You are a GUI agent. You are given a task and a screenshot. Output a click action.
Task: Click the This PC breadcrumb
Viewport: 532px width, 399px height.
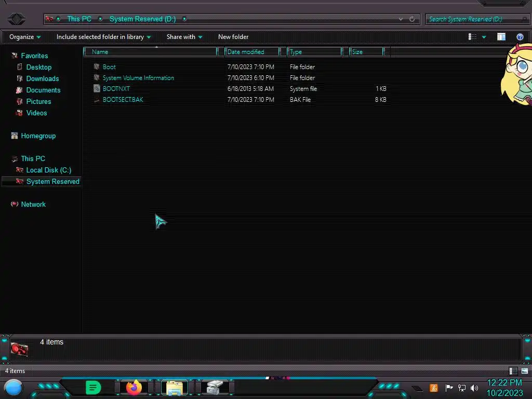(x=79, y=19)
